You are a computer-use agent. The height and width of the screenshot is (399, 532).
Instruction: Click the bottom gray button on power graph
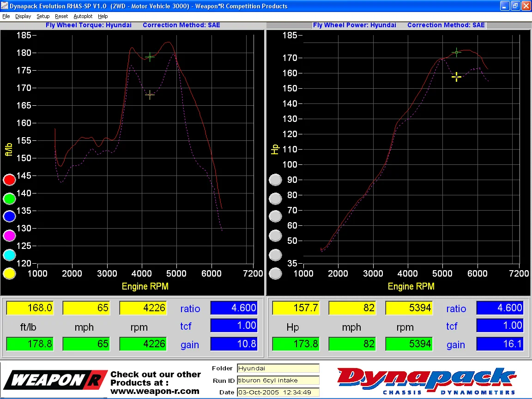point(276,273)
